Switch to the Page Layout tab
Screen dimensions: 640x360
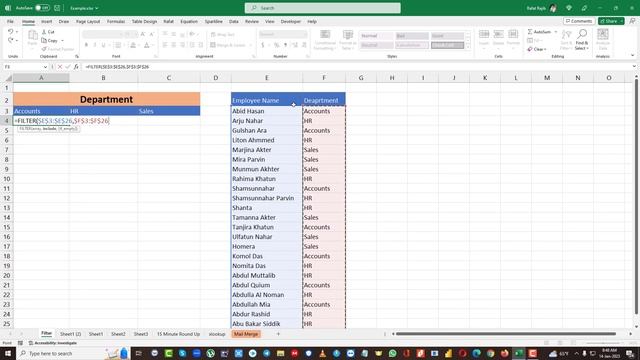click(x=88, y=21)
